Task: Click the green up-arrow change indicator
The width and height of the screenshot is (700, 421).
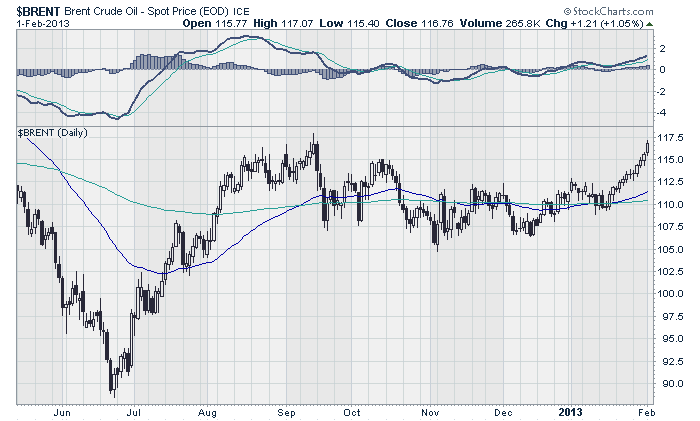Action: point(649,24)
